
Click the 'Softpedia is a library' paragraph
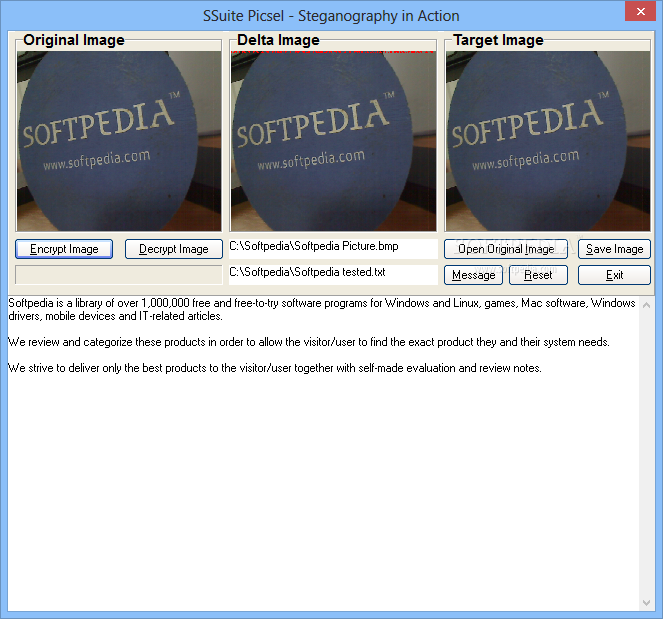pyautogui.click(x=322, y=310)
